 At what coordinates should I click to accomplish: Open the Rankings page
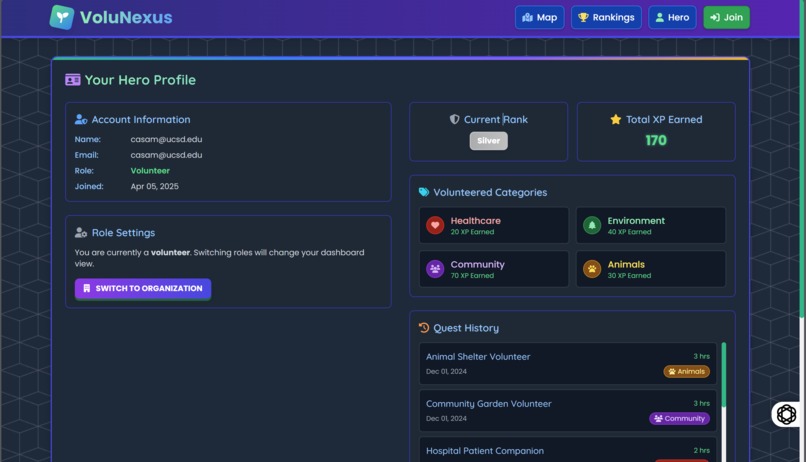click(x=606, y=17)
